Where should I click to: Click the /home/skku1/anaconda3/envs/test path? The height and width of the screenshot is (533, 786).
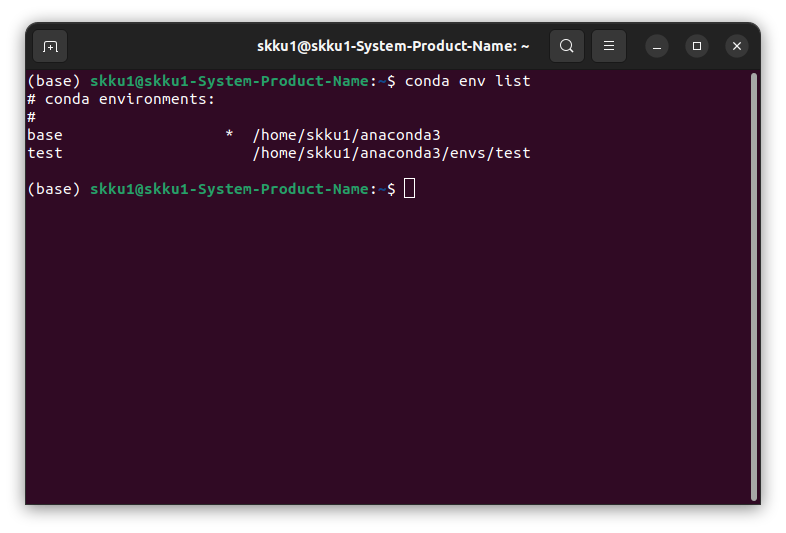coord(391,153)
